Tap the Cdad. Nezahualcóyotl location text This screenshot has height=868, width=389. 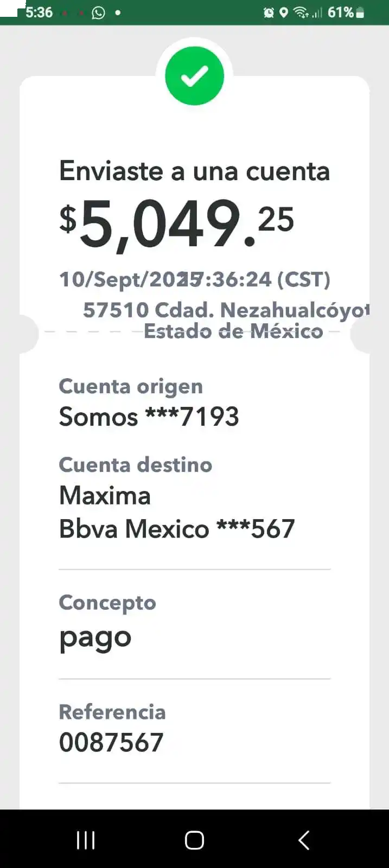tap(225, 310)
